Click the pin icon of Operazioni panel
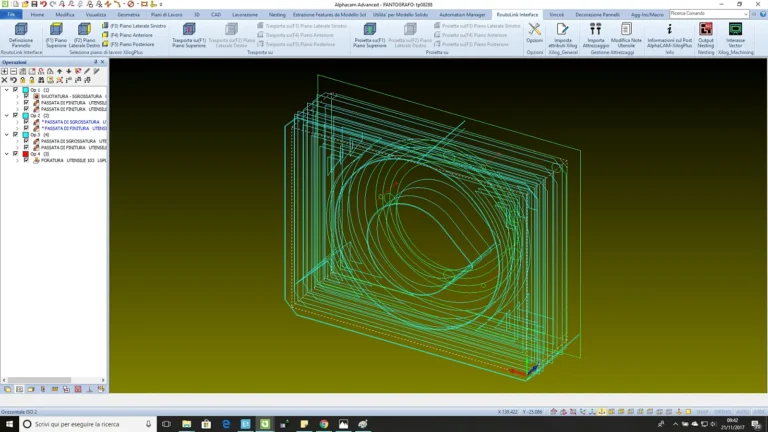 [96, 62]
